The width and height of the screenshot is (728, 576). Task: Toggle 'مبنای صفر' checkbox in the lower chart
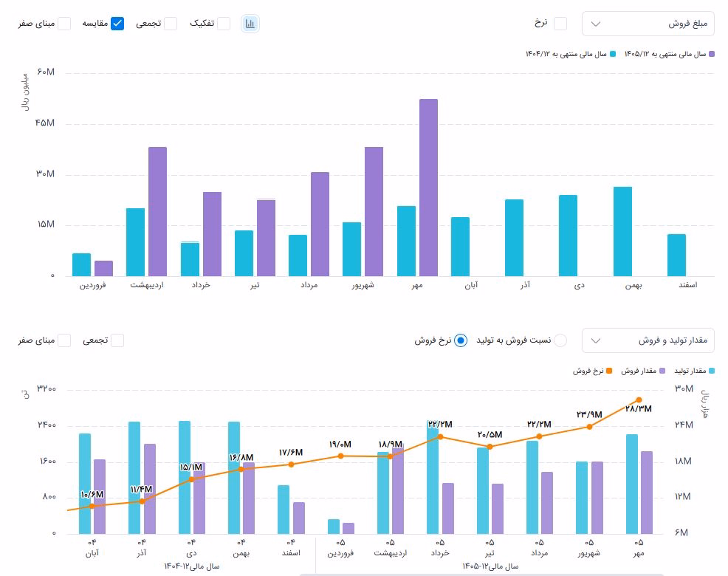click(64, 340)
